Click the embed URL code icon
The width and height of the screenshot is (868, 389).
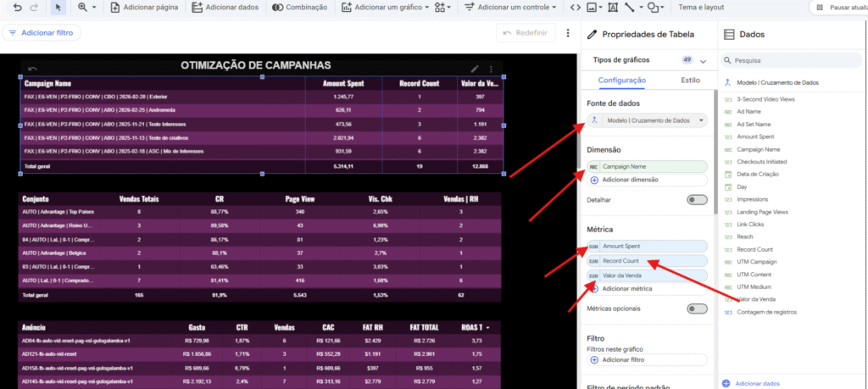tap(576, 7)
